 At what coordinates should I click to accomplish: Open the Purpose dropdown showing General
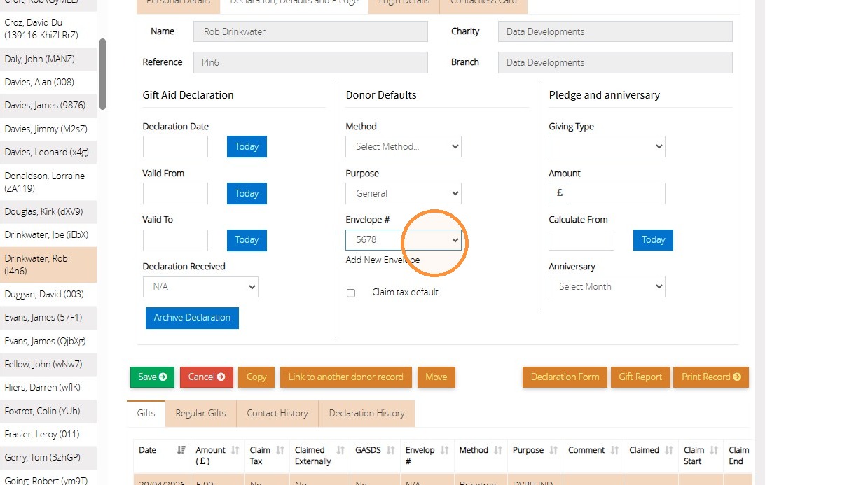tap(404, 193)
